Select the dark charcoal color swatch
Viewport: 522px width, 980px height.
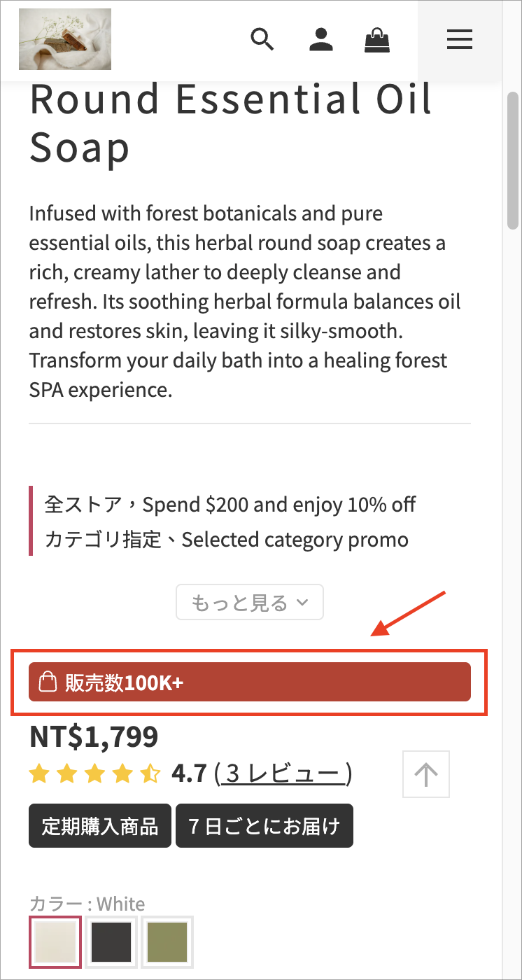coord(111,941)
